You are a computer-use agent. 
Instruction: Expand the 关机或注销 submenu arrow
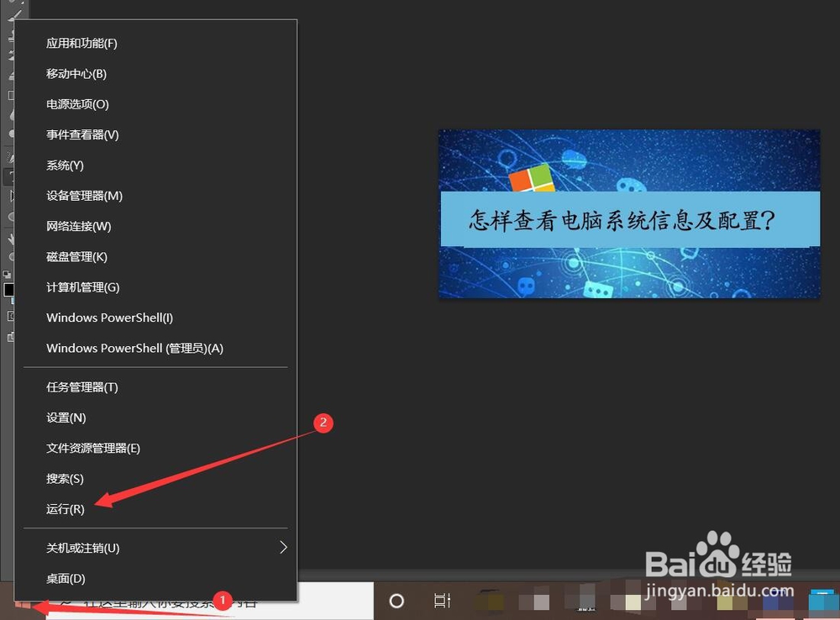click(x=284, y=547)
